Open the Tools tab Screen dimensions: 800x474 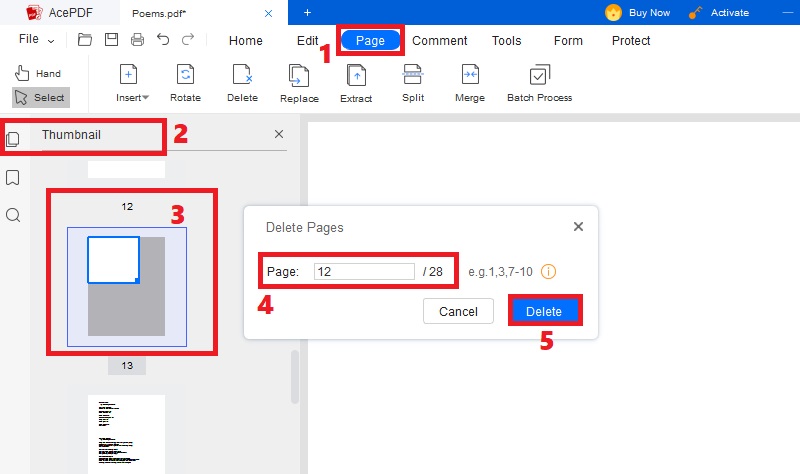(x=507, y=41)
